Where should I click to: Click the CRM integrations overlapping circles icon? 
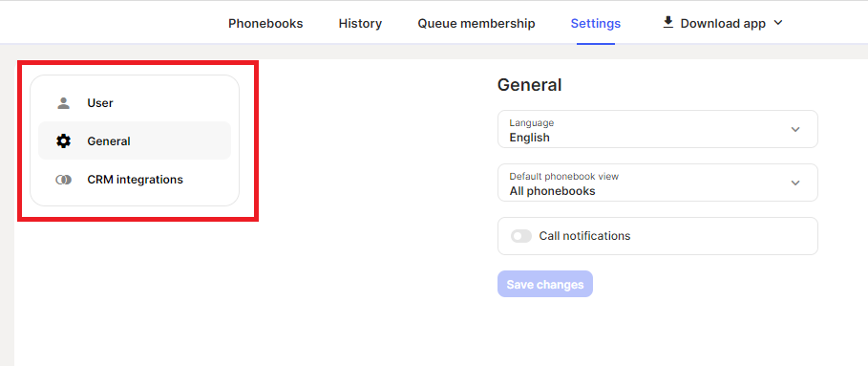click(64, 180)
